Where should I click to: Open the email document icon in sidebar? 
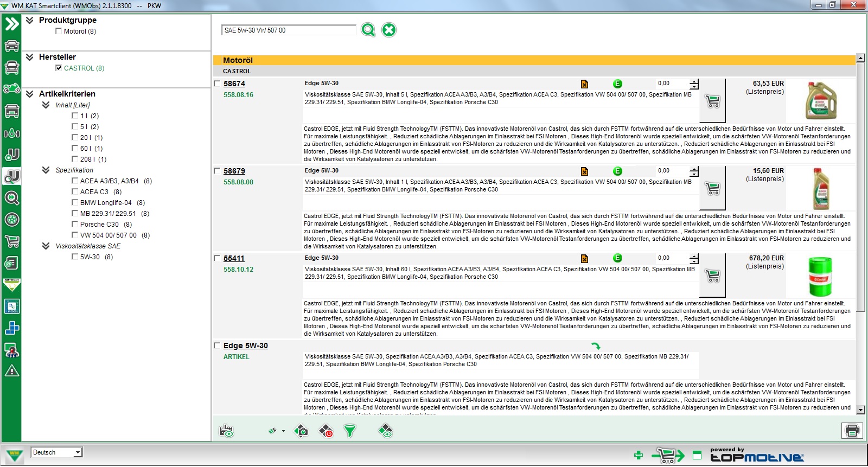click(12, 263)
